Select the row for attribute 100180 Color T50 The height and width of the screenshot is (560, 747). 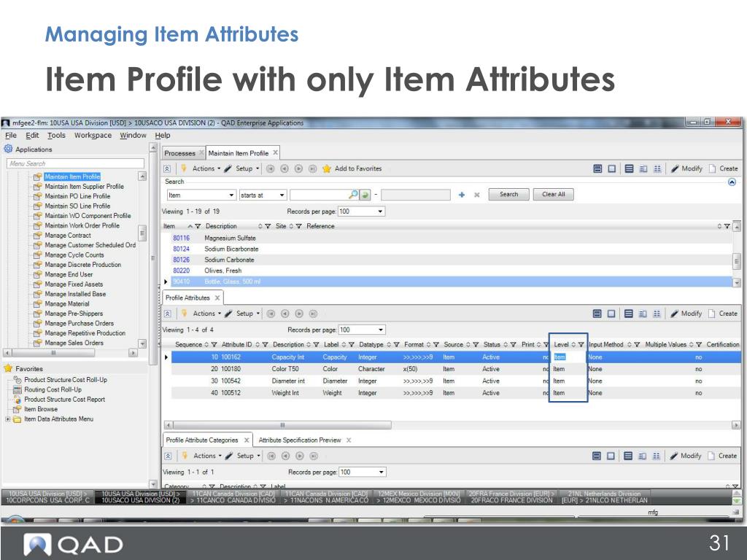pyautogui.click(x=455, y=369)
